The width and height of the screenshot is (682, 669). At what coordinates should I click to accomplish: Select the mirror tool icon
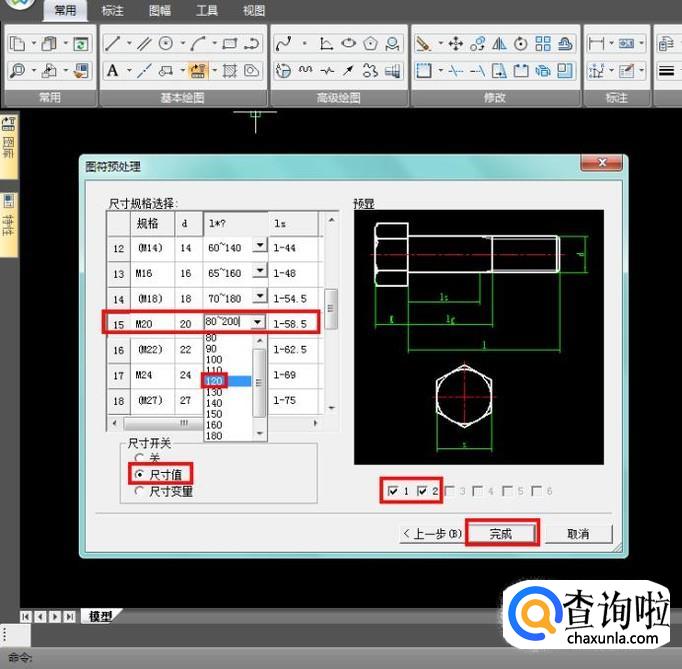pos(499,44)
